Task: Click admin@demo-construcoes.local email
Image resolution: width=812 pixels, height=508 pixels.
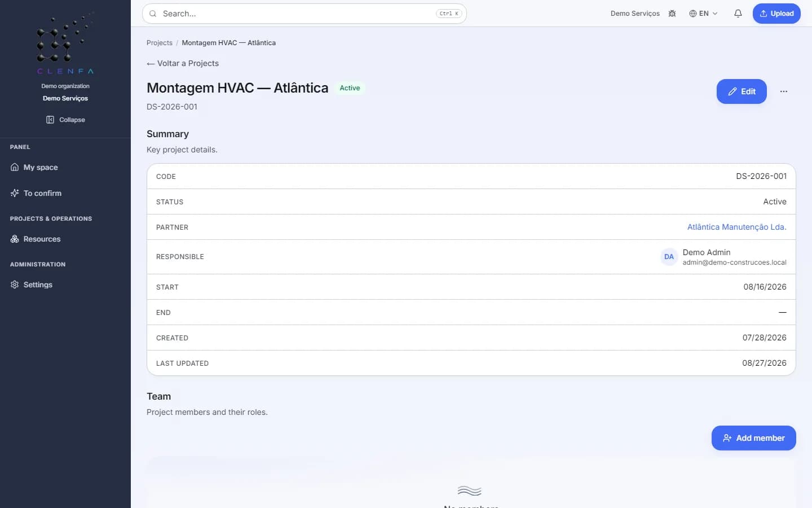Action: (734, 262)
